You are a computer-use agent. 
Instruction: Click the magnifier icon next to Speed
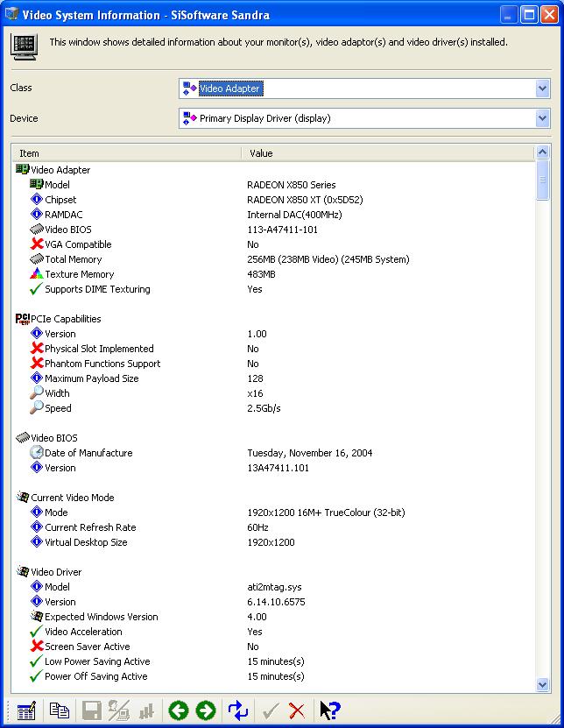pyautogui.click(x=37, y=407)
